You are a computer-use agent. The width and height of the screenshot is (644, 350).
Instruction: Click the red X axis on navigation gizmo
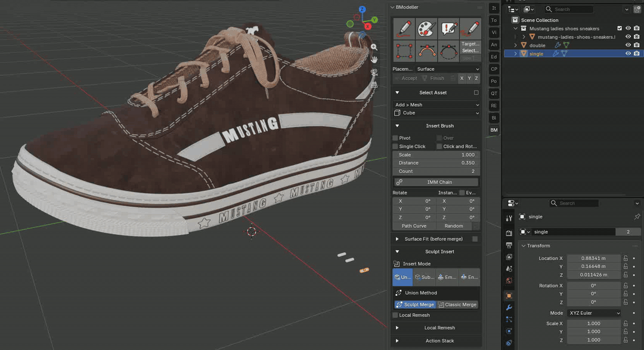(367, 26)
